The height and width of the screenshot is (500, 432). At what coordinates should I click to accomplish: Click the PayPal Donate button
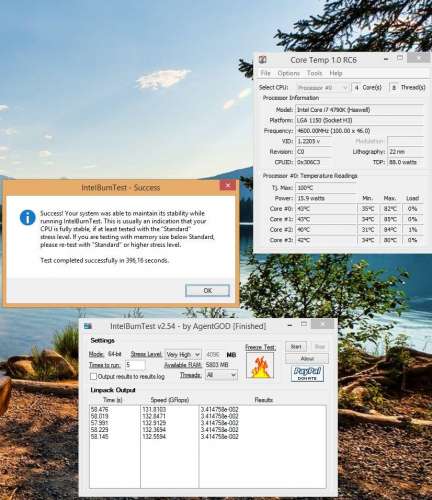[307, 374]
